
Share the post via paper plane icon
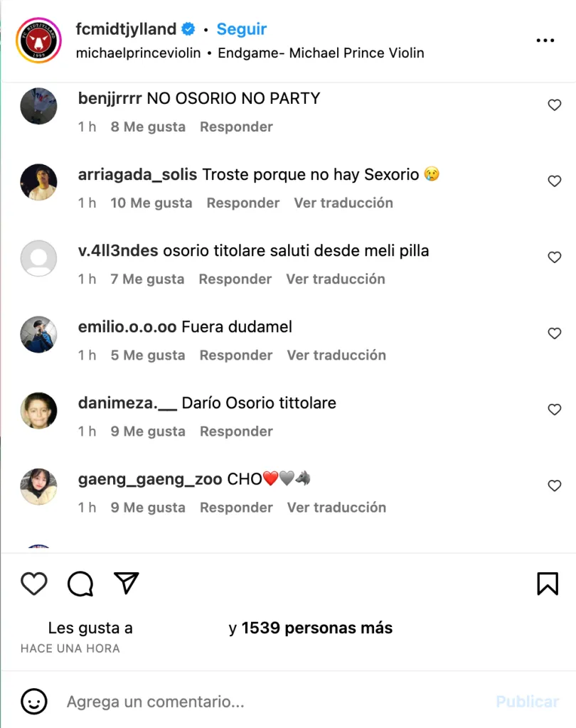[x=127, y=584]
